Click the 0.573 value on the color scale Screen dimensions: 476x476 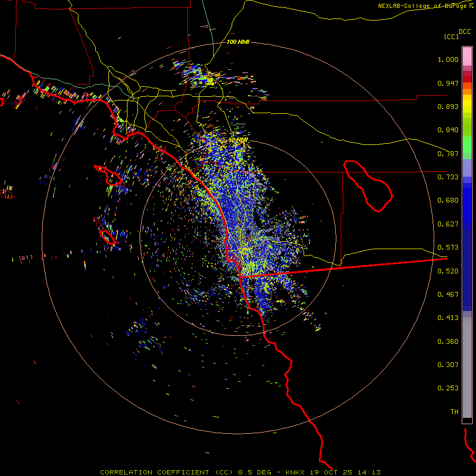[x=448, y=248]
